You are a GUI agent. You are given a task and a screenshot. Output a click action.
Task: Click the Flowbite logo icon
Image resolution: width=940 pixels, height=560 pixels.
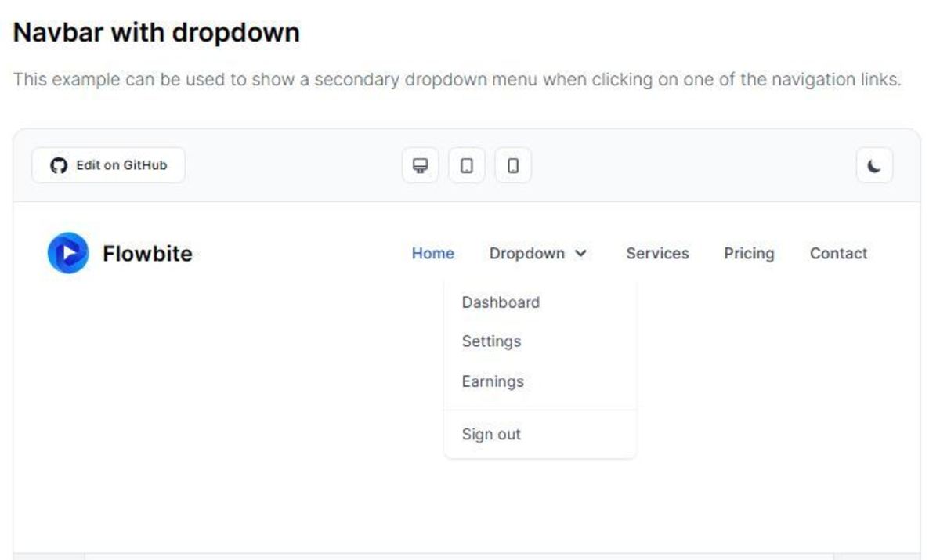pos(68,253)
